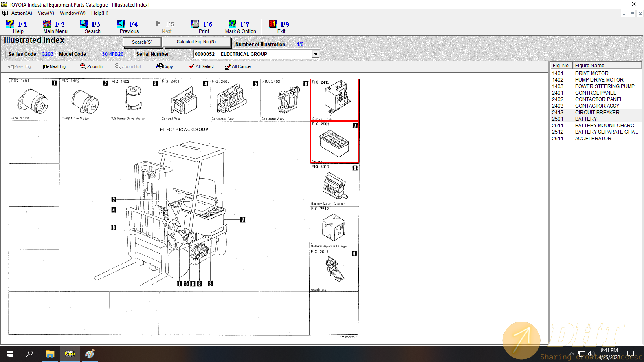Viewport: 644px width, 362px height.
Task: Restore the inner document window
Action: pos(632,13)
